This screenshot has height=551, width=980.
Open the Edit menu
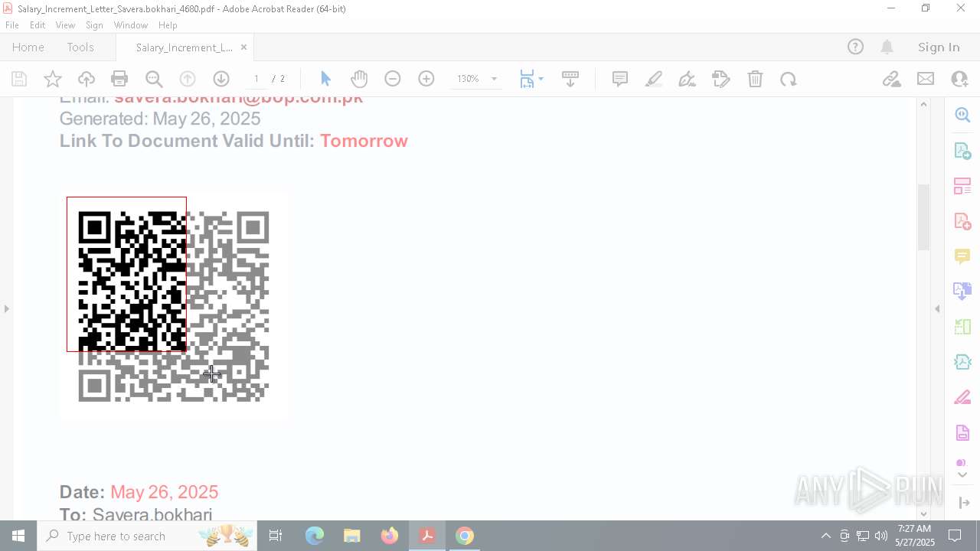click(38, 25)
